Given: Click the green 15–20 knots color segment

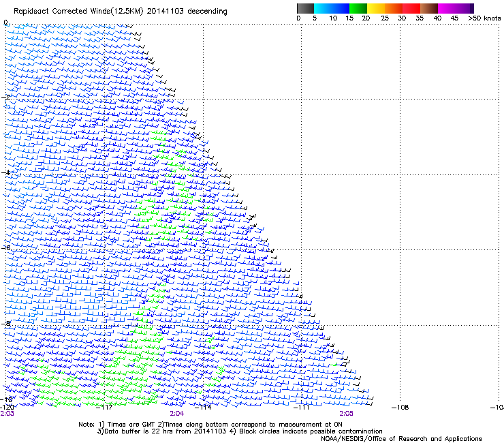Looking at the screenshot, I should (358, 8).
